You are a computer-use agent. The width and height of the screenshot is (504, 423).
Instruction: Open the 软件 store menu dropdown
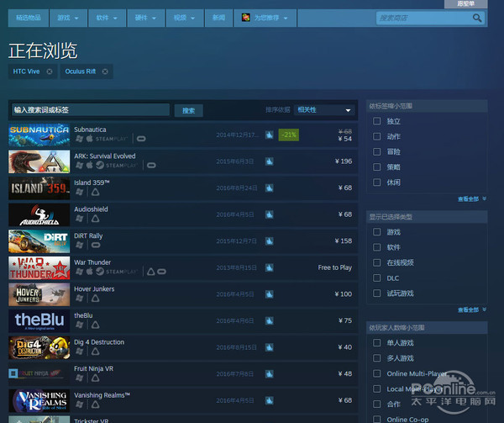[x=107, y=18]
